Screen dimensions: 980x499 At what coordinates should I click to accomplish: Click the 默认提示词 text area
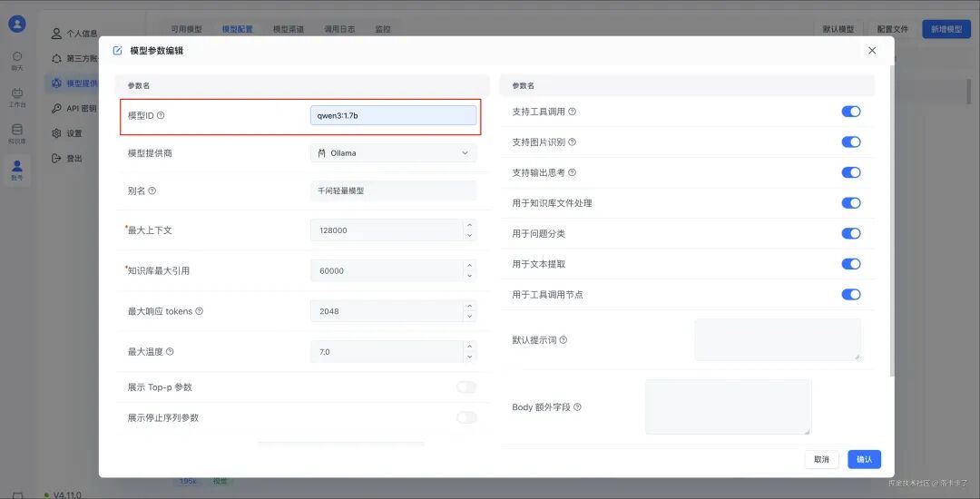point(777,339)
